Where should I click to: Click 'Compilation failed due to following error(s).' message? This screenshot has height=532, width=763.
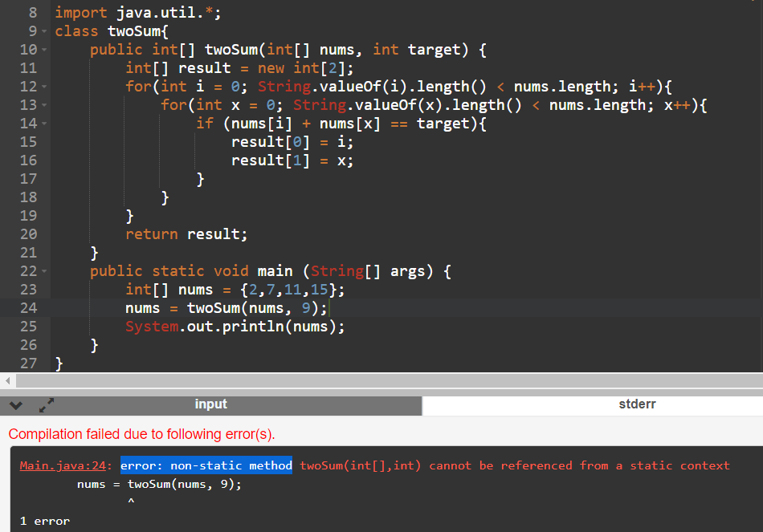click(141, 434)
